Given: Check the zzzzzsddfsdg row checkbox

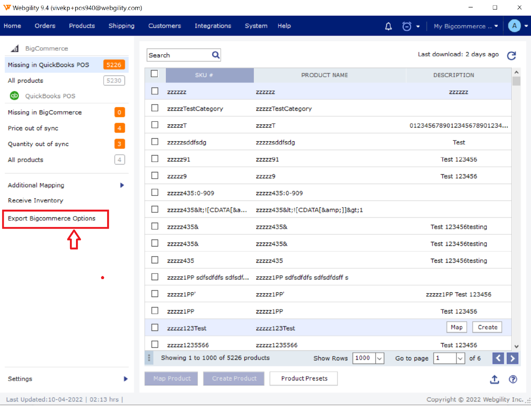Looking at the screenshot, I should click(x=155, y=142).
